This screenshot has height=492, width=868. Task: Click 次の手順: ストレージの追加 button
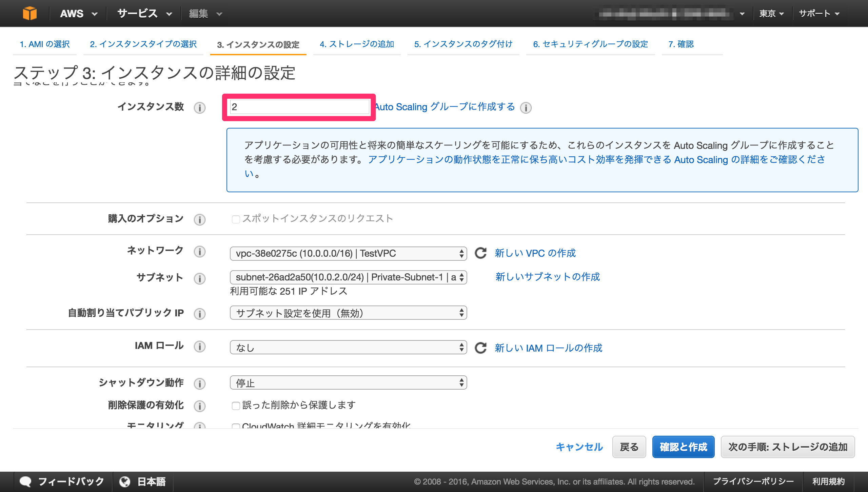pyautogui.click(x=788, y=447)
